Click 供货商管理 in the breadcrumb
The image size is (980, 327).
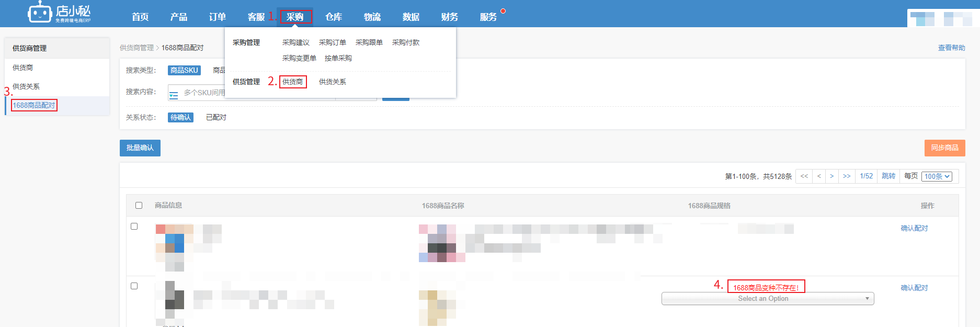[x=137, y=48]
